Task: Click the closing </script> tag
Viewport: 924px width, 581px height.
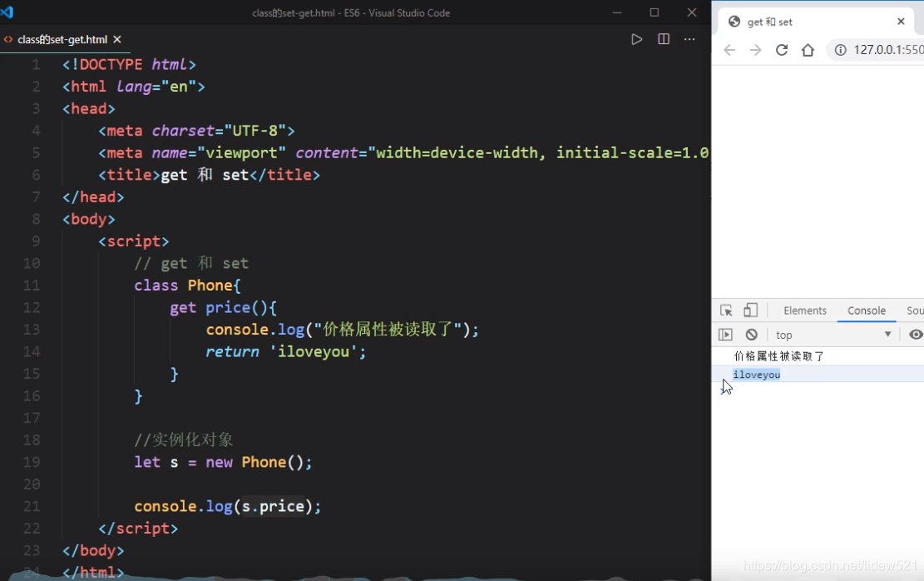Action: click(x=138, y=529)
